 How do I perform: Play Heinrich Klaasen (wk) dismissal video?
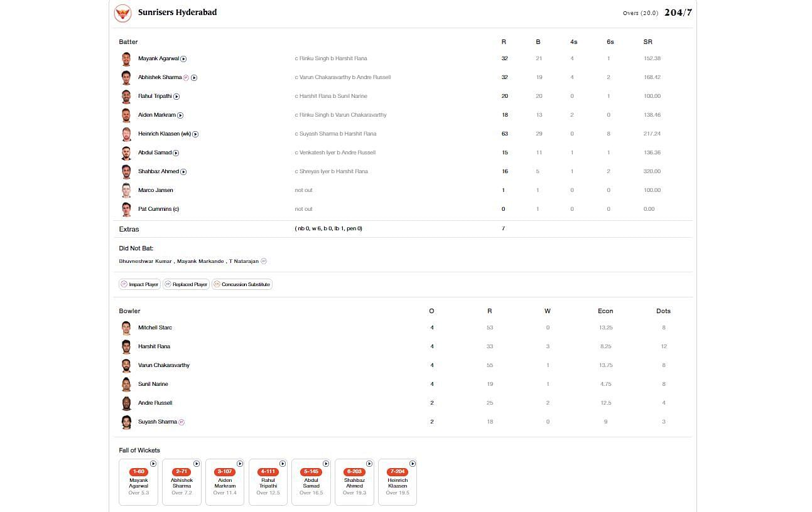195,134
